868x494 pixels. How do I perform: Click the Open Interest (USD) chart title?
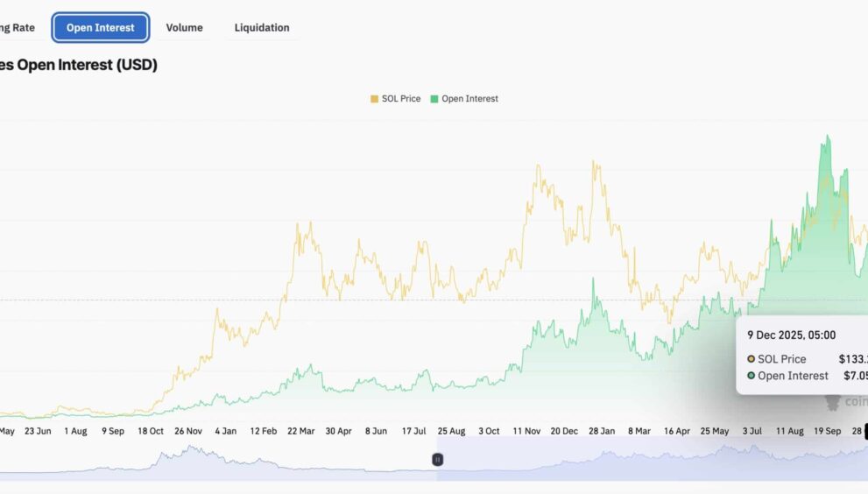(x=79, y=65)
